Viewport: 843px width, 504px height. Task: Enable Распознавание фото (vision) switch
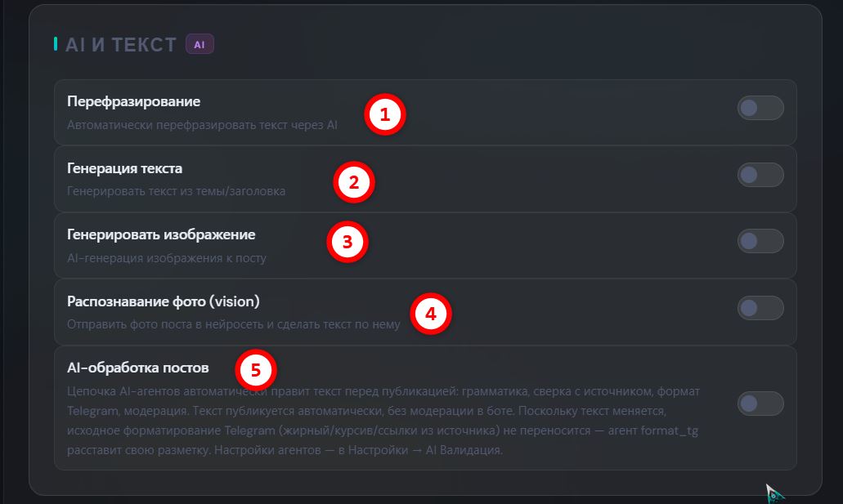pos(760,308)
